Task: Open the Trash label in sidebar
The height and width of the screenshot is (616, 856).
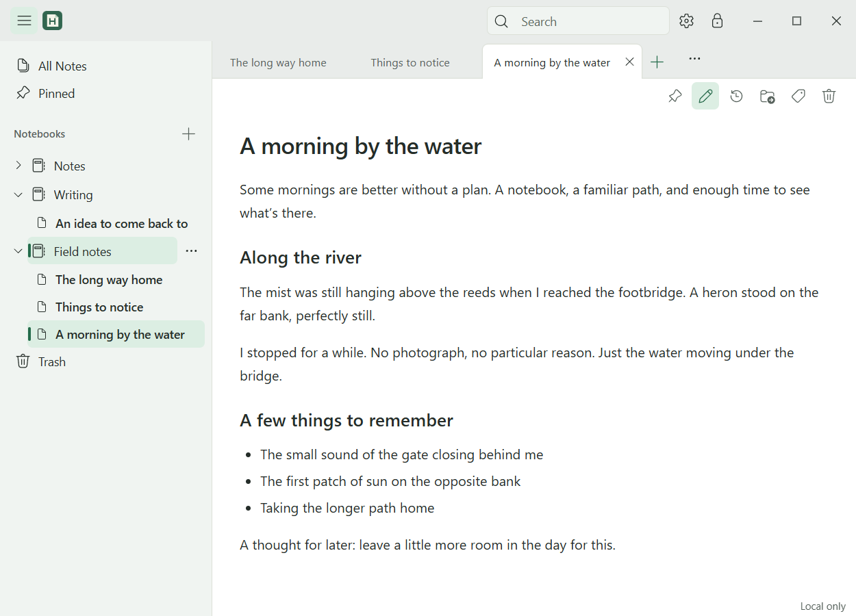Action: [x=52, y=362]
